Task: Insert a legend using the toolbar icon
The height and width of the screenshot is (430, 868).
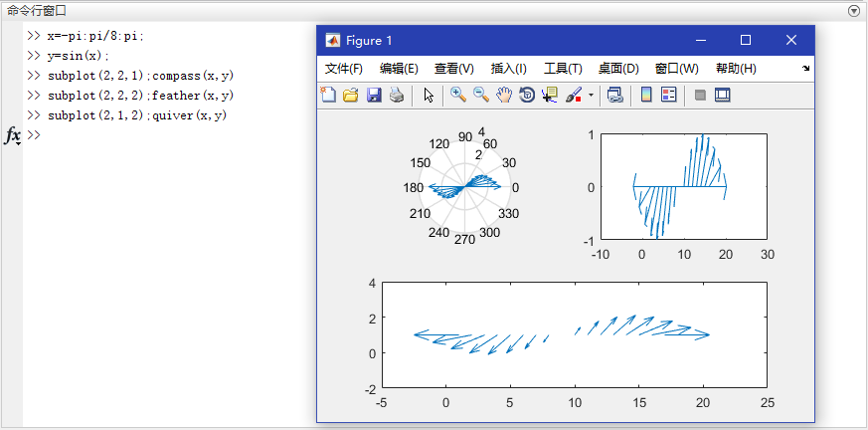Action: coord(669,96)
